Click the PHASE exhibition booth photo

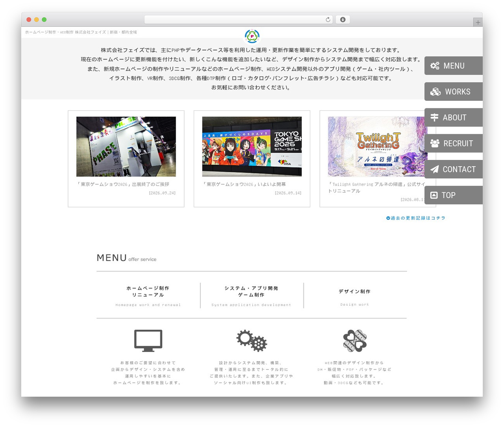point(126,147)
